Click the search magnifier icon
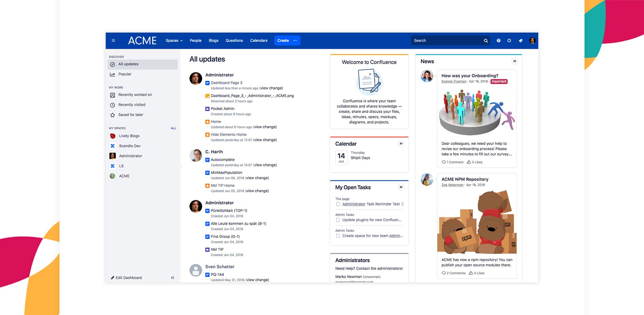This screenshot has width=644, height=315. (486, 41)
